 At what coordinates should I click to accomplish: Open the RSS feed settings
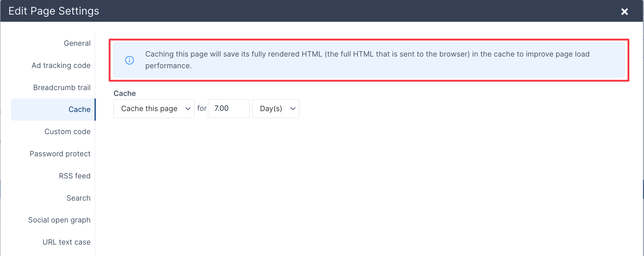coord(75,176)
